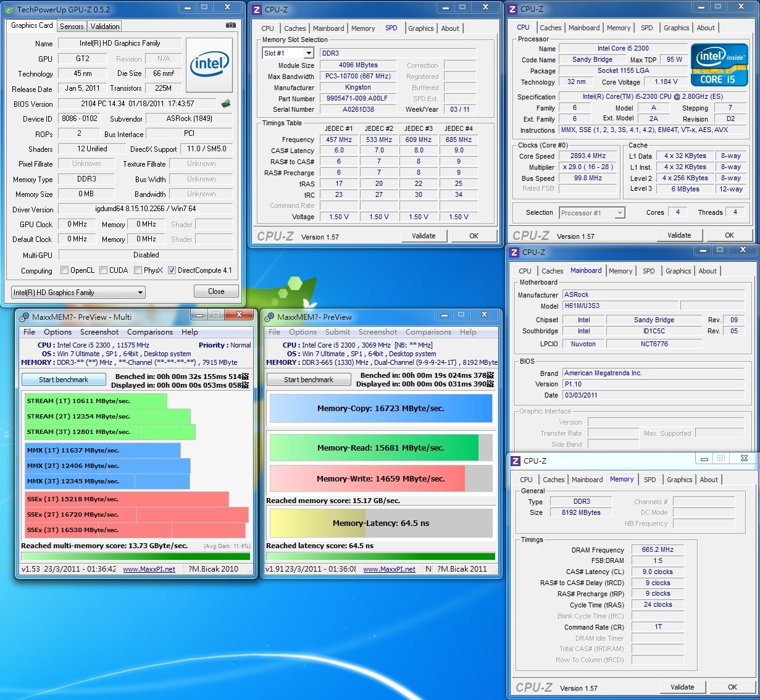The height and width of the screenshot is (700, 760).
Task: Switch to the Graphics tab in the CPU-Z Memory window
Action: coord(680,480)
